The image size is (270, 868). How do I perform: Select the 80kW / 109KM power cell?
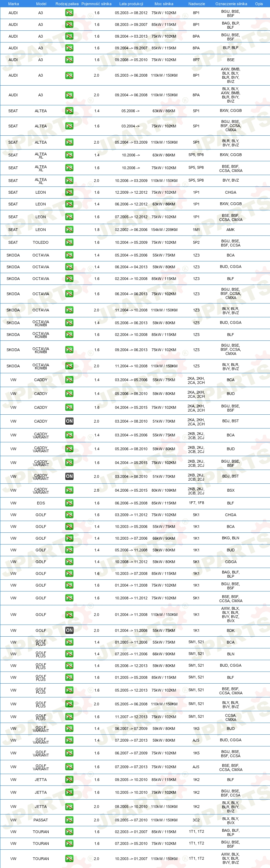[x=164, y=490]
